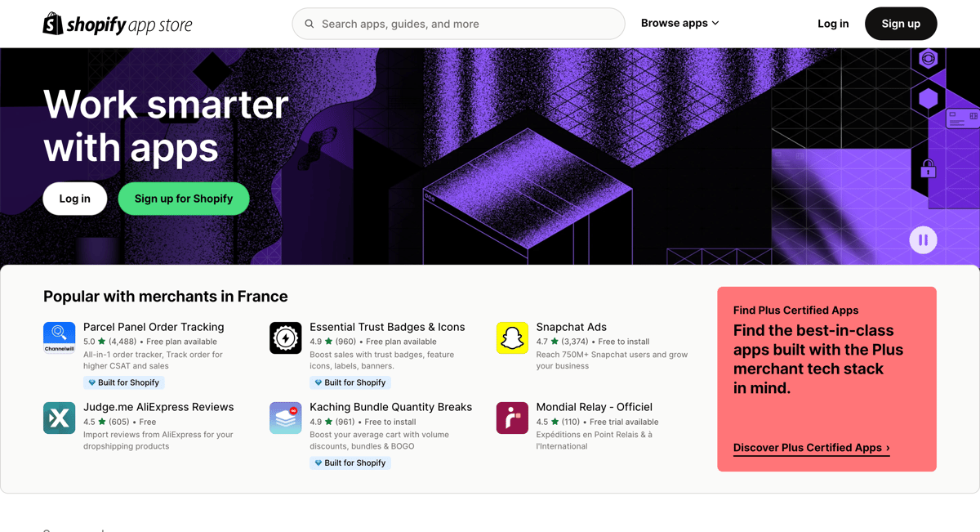This screenshot has width=980, height=532.
Task: Click the Boost sales with trust badges description
Action: (x=381, y=360)
